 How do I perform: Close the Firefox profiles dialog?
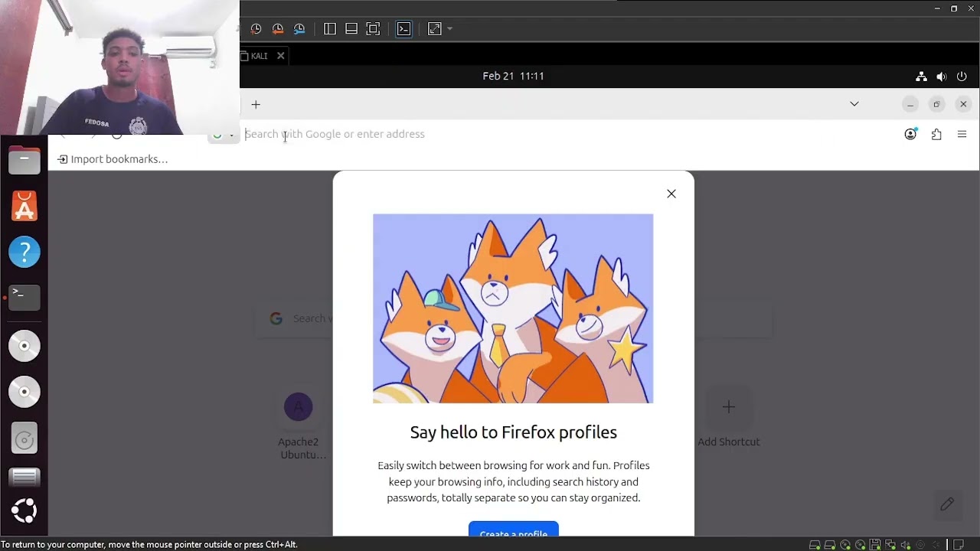[x=671, y=194]
